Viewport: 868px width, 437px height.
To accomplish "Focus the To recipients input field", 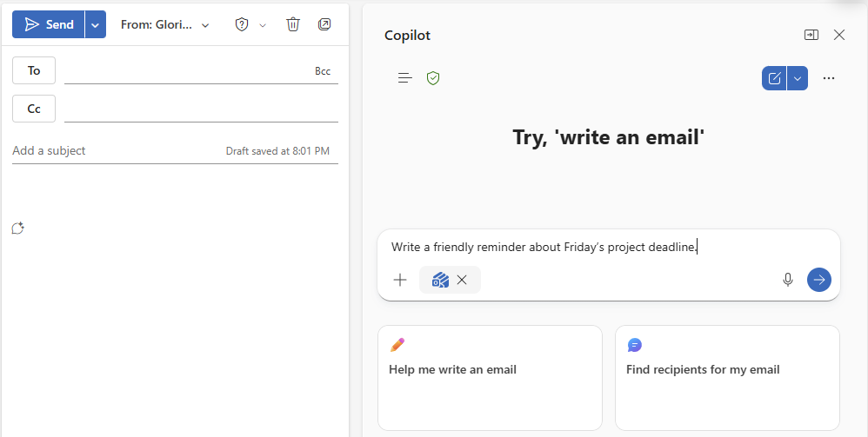I will click(188, 70).
